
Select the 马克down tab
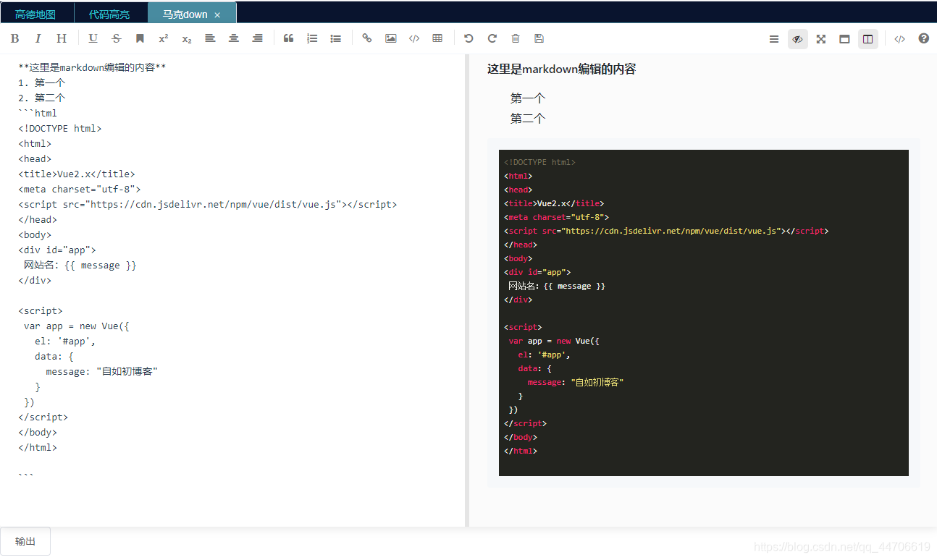coord(185,14)
